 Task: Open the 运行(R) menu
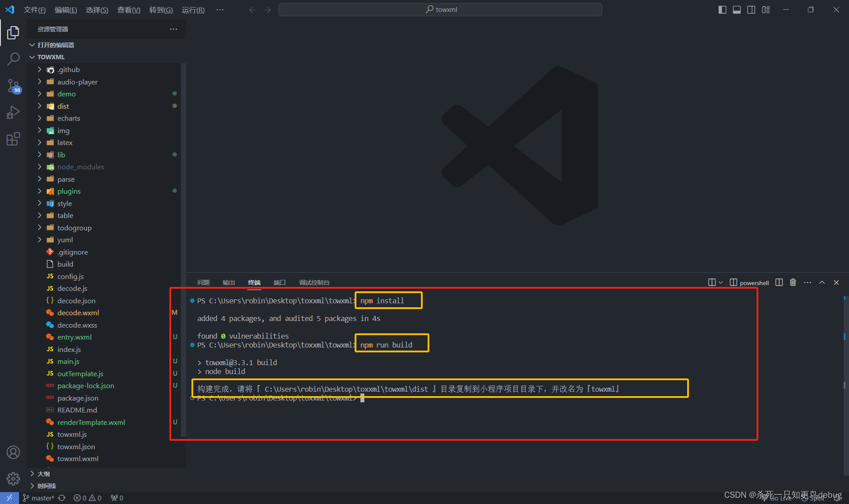[x=193, y=10]
